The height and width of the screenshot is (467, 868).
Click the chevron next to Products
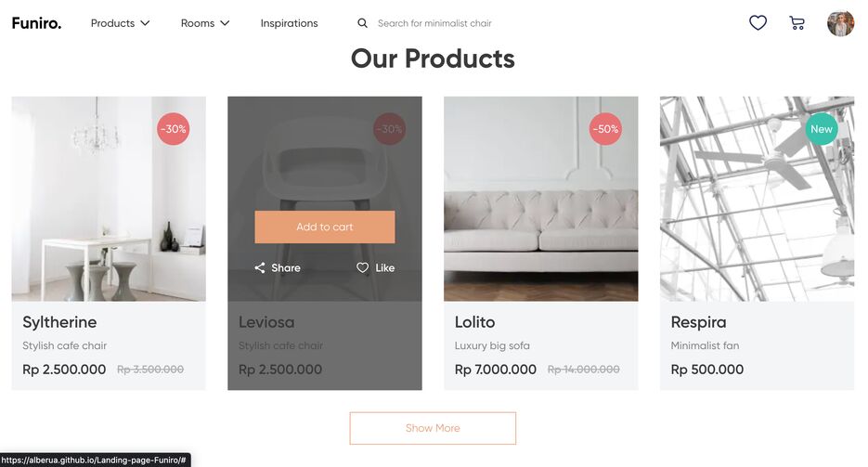(145, 23)
